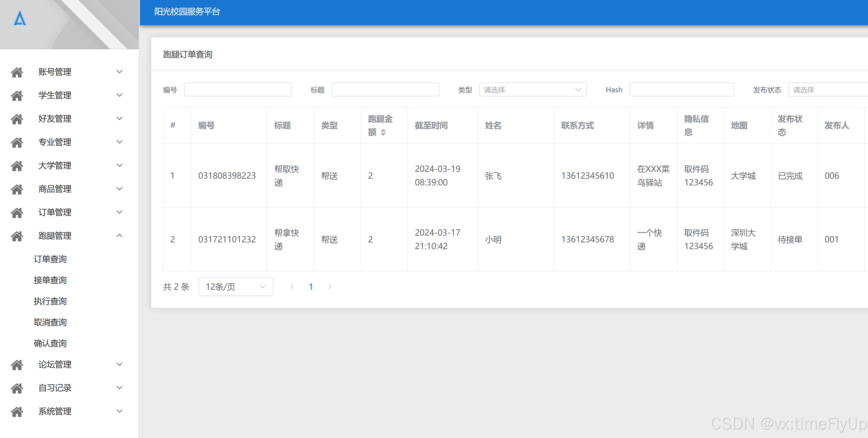This screenshot has height=438, width=868.
Task: Click home icon beside 系统管理
Action: pos(17,411)
